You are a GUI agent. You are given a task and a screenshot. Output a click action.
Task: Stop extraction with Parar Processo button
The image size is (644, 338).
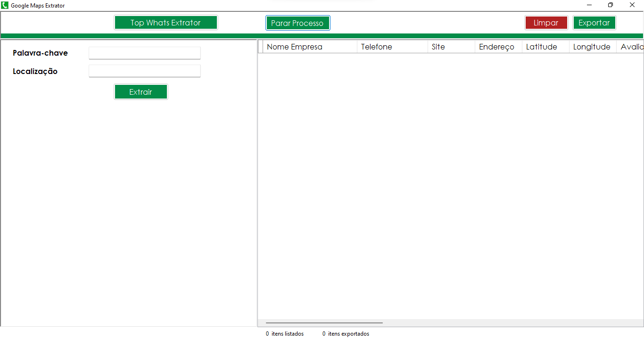(x=297, y=23)
